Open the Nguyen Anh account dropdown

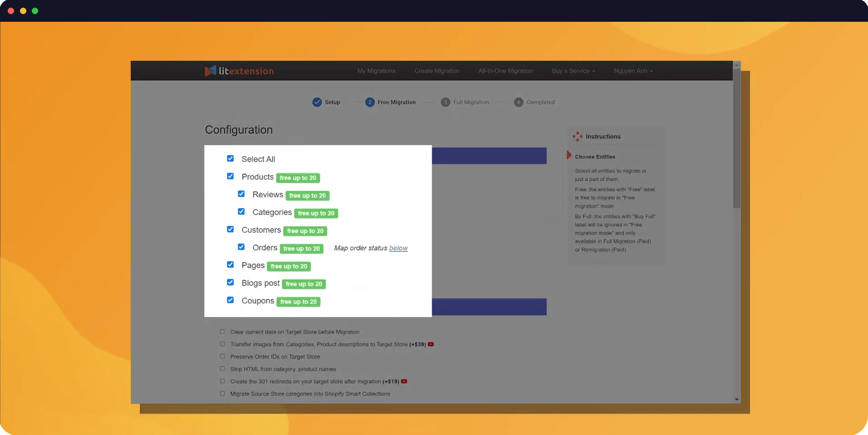[633, 71]
